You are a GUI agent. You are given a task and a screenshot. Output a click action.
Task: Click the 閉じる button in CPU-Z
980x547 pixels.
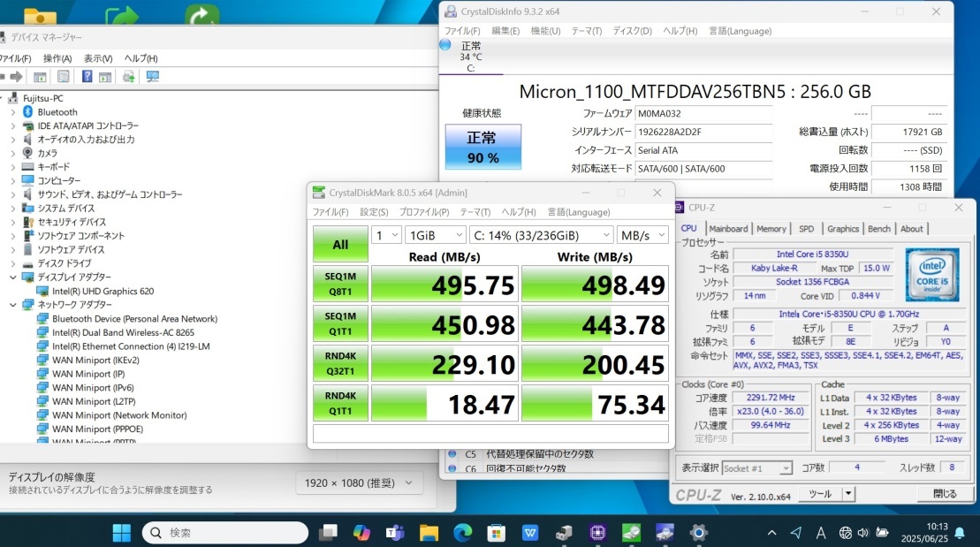[944, 494]
